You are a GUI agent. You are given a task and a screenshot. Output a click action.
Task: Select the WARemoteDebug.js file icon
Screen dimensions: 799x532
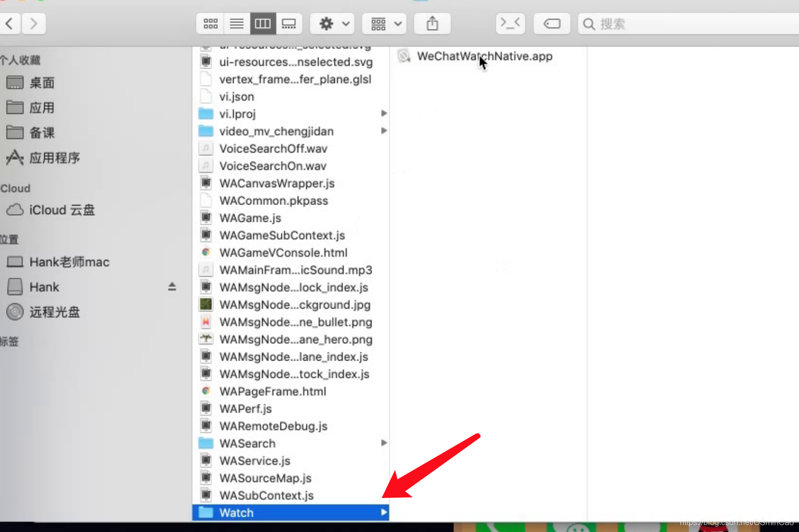point(206,426)
